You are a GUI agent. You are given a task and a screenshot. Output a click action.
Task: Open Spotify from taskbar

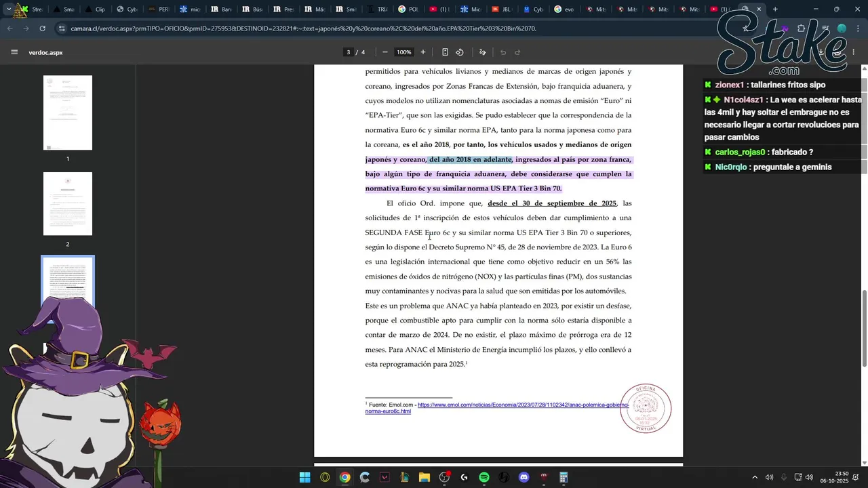pyautogui.click(x=484, y=477)
